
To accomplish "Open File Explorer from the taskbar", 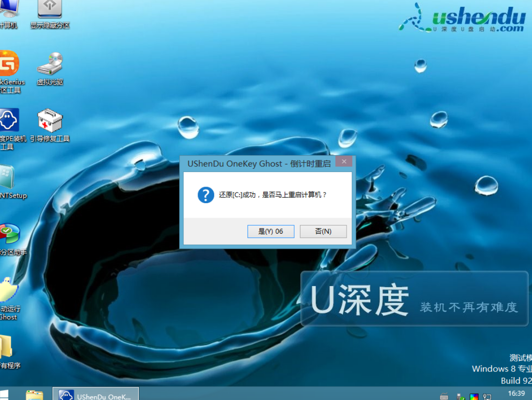I will click(x=34, y=394).
